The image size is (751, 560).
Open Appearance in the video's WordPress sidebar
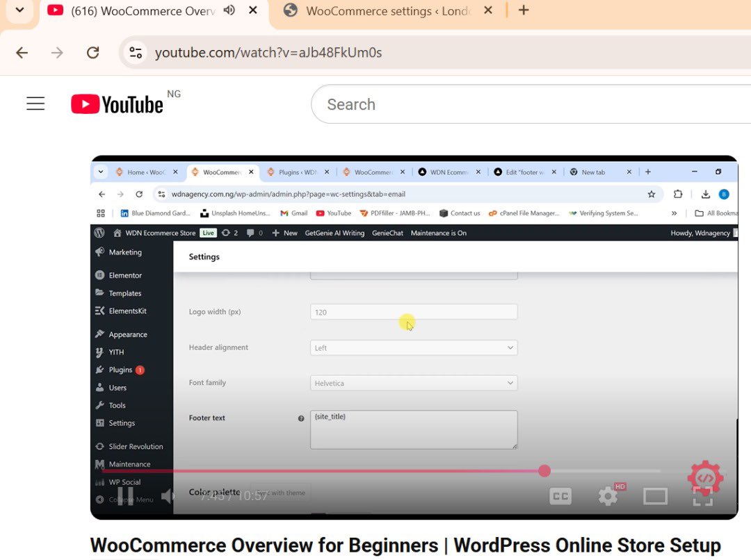tap(127, 334)
